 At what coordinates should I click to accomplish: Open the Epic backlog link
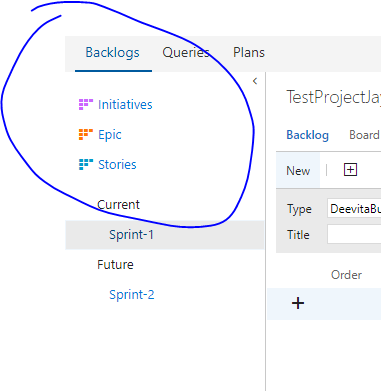click(x=110, y=135)
